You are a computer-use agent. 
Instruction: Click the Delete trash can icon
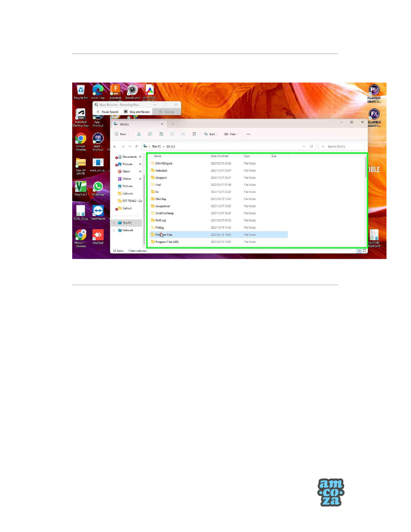pos(194,134)
